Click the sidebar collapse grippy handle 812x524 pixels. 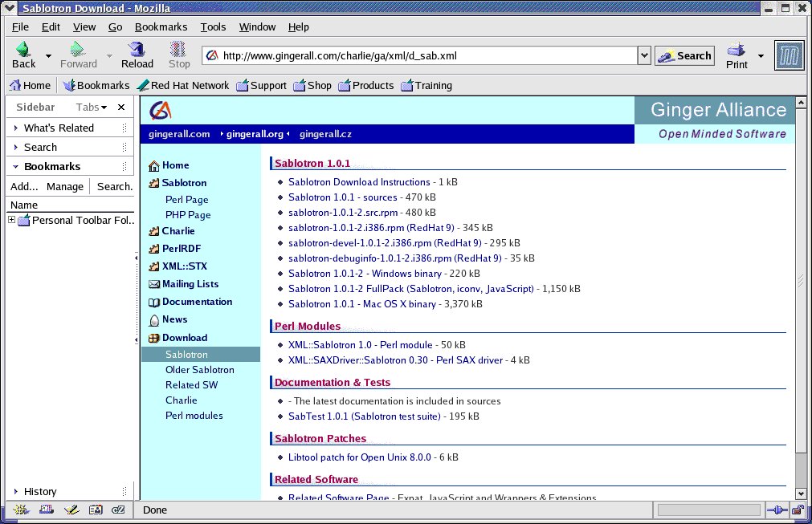(x=137, y=299)
